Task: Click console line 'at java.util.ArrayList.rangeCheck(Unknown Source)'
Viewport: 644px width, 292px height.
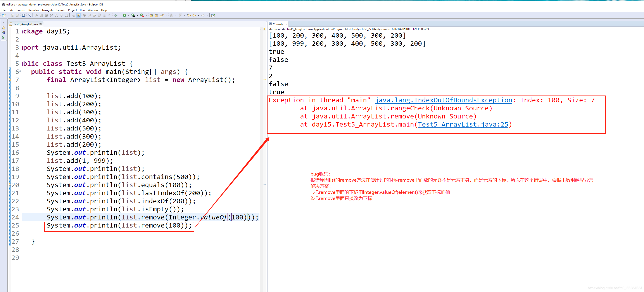Action: (x=396, y=108)
